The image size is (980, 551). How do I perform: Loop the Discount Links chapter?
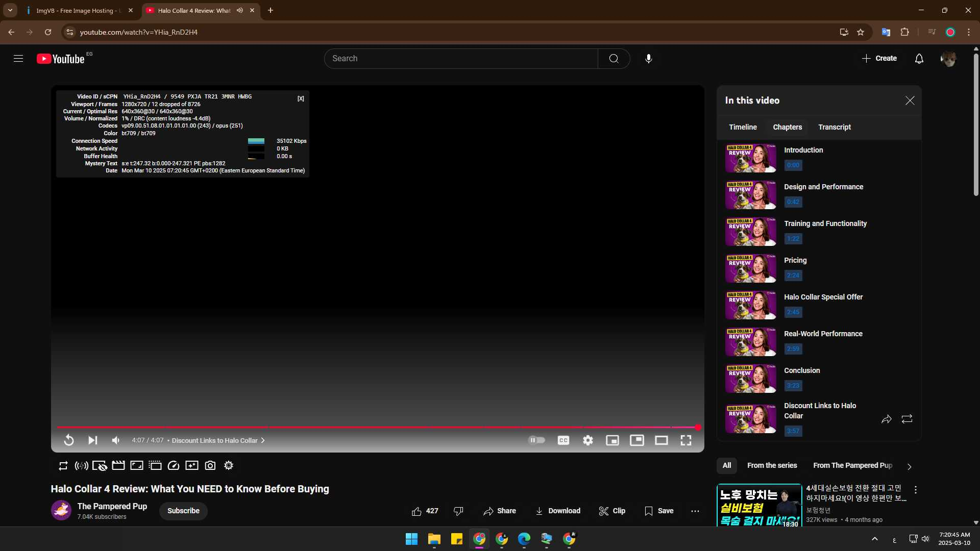point(907,419)
